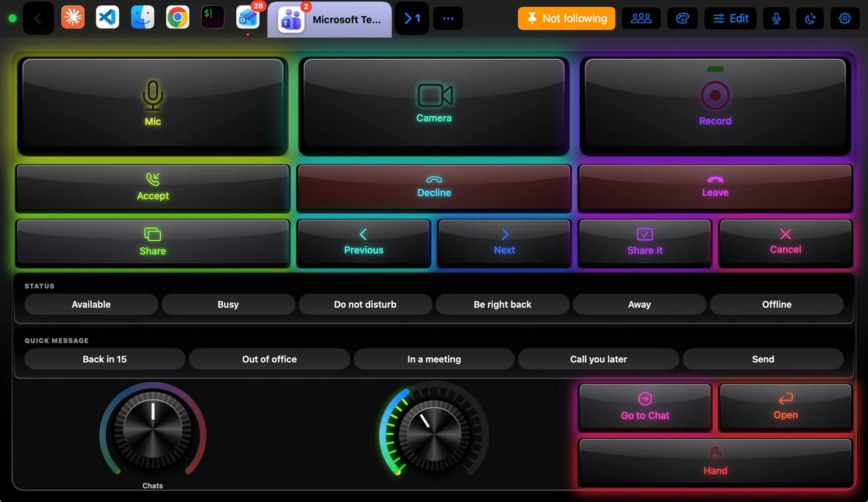Click the Share screen button
868x502 pixels.
tap(153, 243)
